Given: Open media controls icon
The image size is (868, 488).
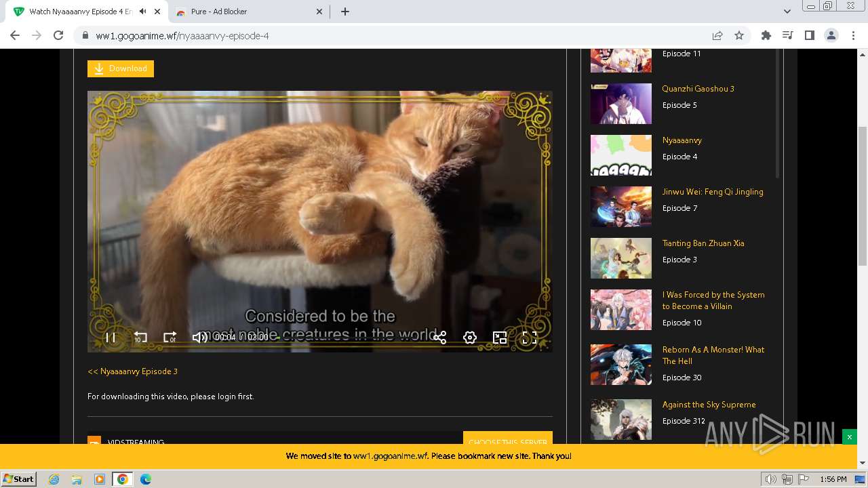Looking at the screenshot, I should click(x=788, y=35).
